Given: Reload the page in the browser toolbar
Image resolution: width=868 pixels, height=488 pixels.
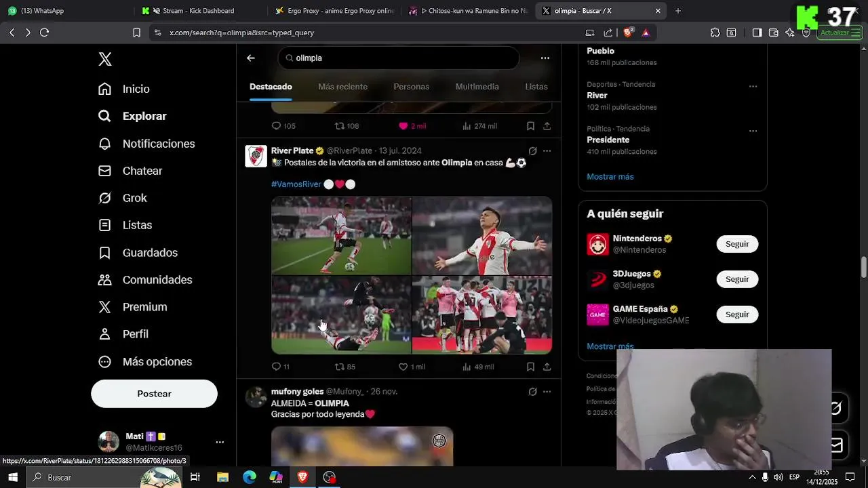Looking at the screenshot, I should (44, 33).
